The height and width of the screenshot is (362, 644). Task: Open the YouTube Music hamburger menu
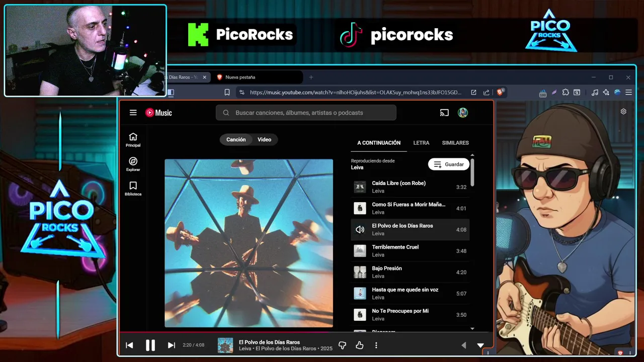133,113
